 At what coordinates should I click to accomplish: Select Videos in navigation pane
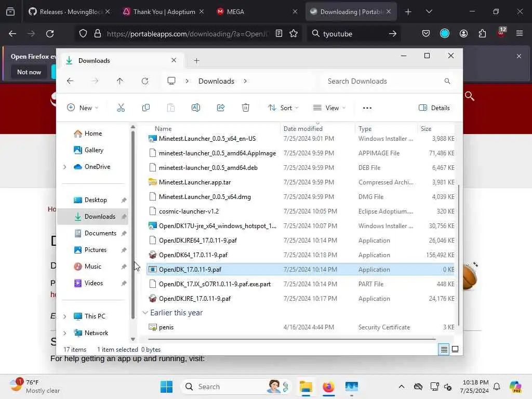point(94,283)
